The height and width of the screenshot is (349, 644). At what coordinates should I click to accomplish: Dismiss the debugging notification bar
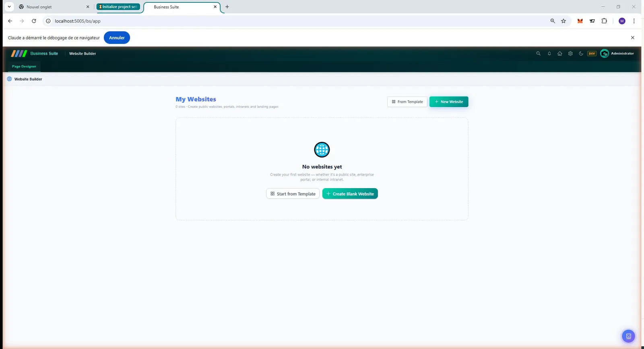point(633,38)
